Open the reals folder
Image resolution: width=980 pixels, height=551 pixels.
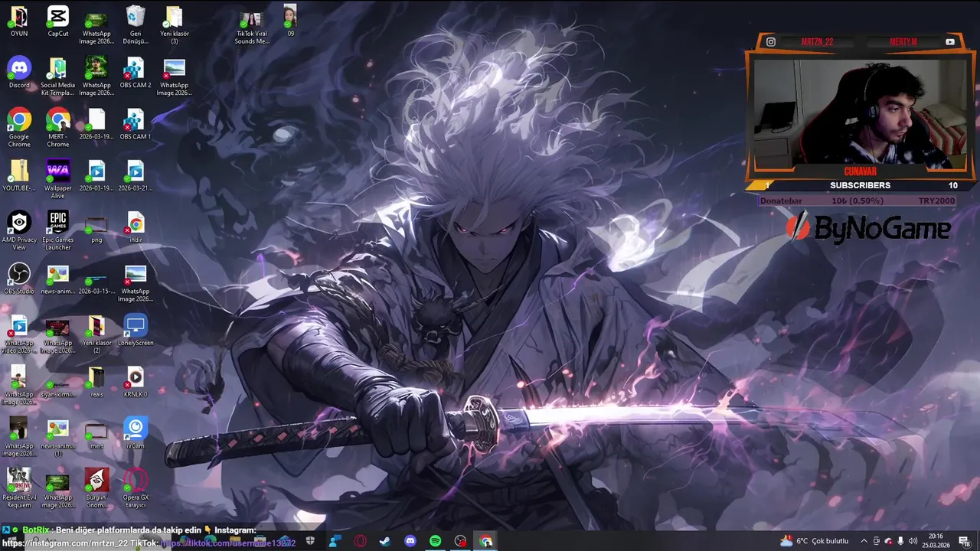(96, 381)
